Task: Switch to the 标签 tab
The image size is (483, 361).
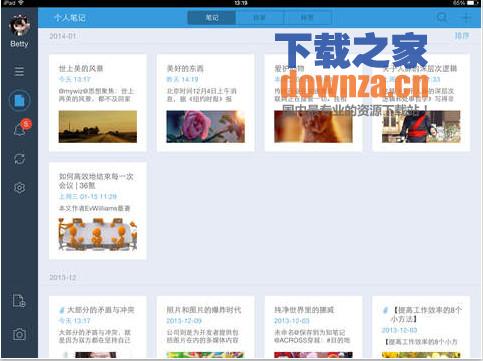Action: coord(307,18)
